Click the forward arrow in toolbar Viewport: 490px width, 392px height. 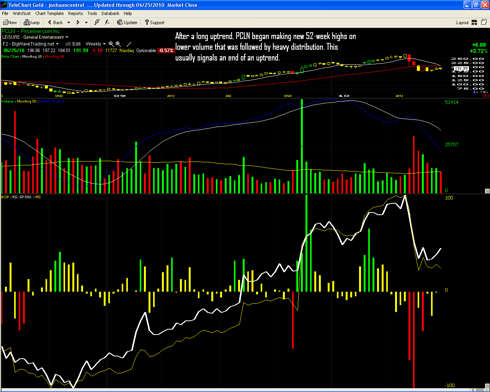click(78, 22)
